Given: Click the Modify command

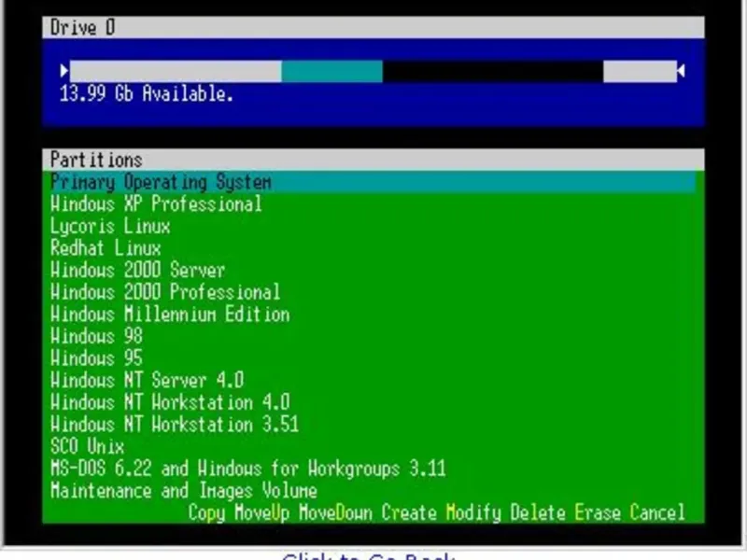Looking at the screenshot, I should pyautogui.click(x=473, y=512).
